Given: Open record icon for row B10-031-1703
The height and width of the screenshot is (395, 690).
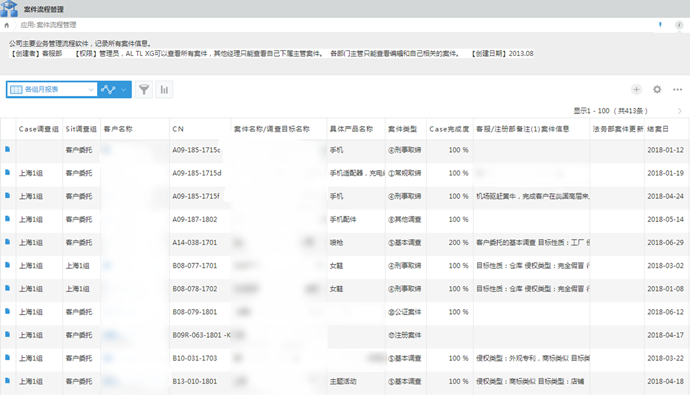Looking at the screenshot, I should [x=7, y=358].
